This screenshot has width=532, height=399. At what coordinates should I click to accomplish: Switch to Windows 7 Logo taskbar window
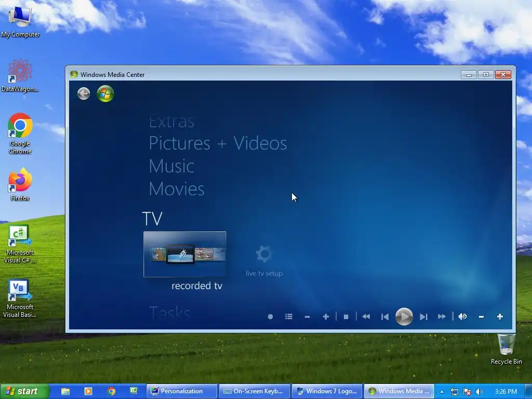(327, 391)
